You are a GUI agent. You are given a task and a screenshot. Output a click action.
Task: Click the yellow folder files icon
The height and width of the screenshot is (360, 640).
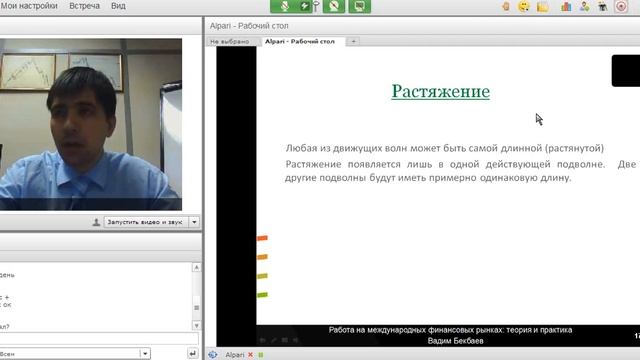(542, 7)
